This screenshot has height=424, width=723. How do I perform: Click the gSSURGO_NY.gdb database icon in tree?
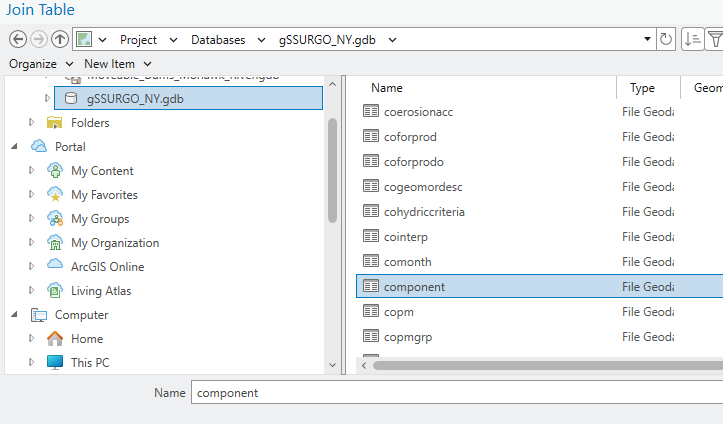pos(71,99)
